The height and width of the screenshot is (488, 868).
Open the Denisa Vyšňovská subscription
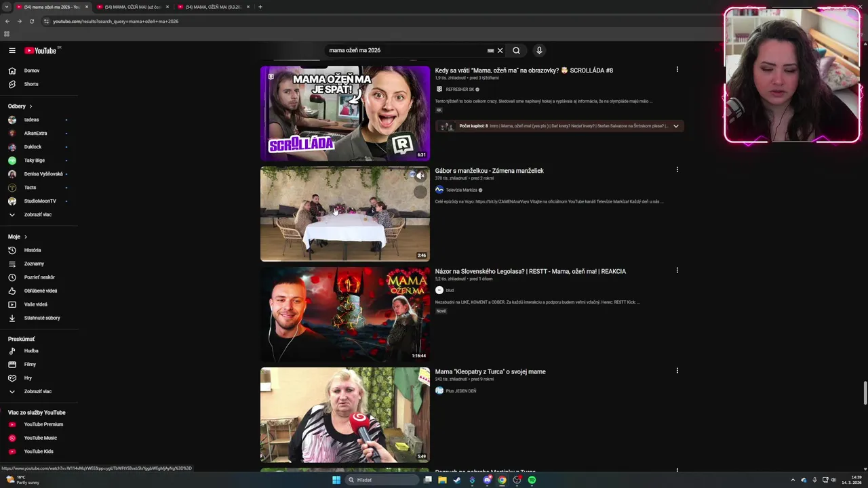(x=43, y=174)
